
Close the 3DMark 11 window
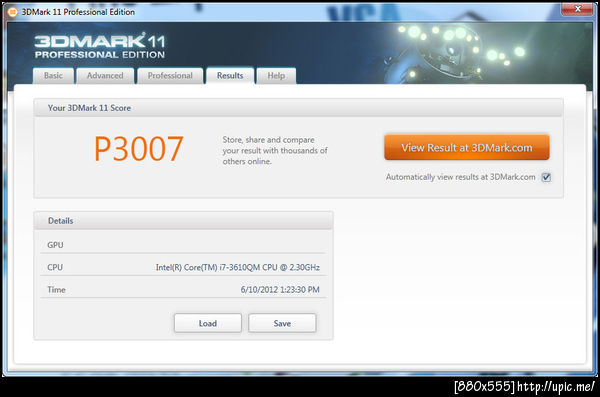pyautogui.click(x=578, y=9)
